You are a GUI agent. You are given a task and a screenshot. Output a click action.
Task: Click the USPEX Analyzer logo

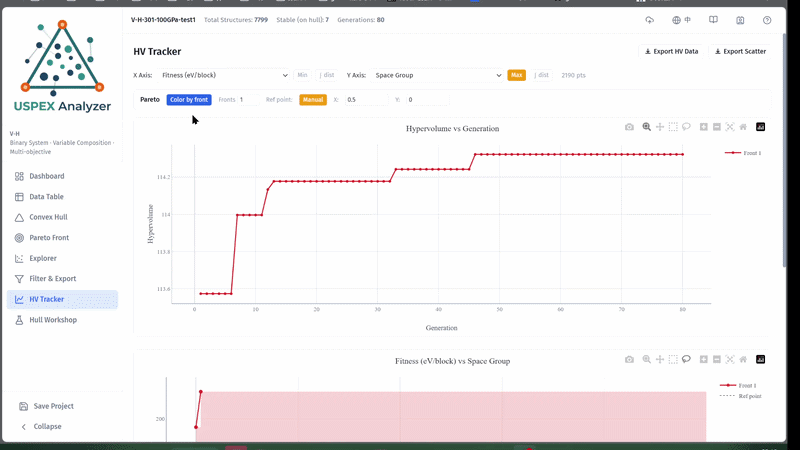click(x=62, y=66)
